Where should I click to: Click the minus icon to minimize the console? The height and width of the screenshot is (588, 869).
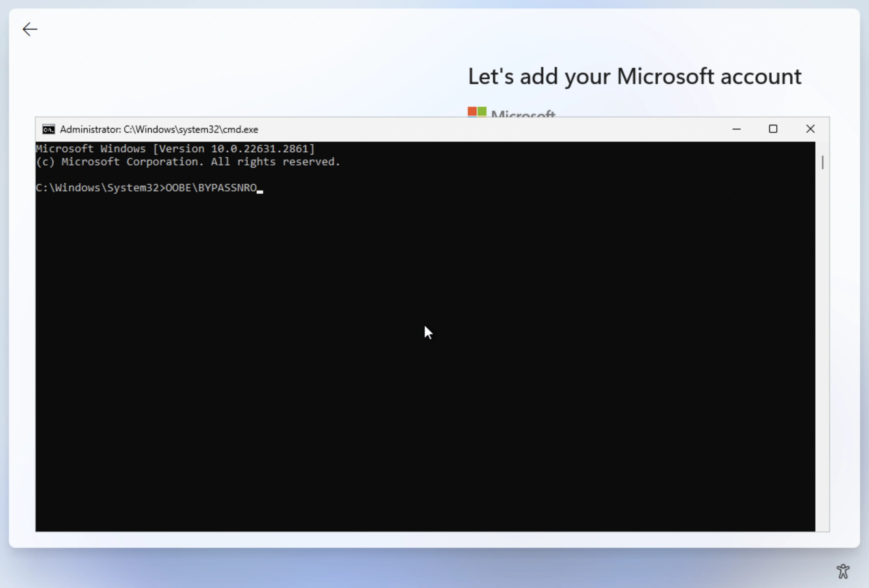737,129
